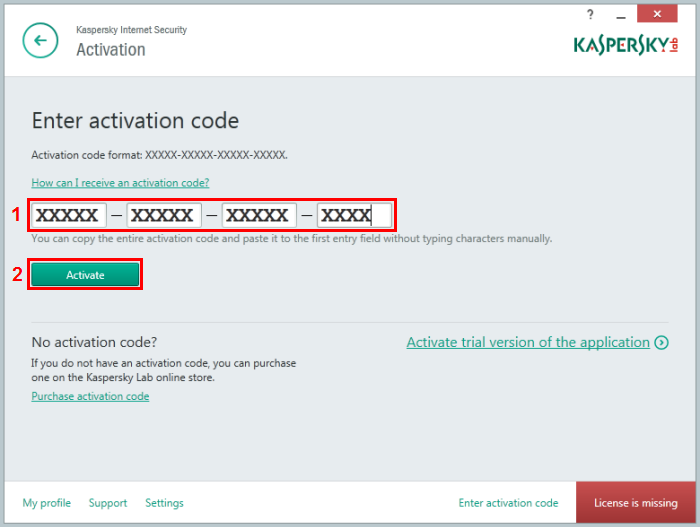The height and width of the screenshot is (527, 700).
Task: Click the green Activate button
Action: (85, 274)
